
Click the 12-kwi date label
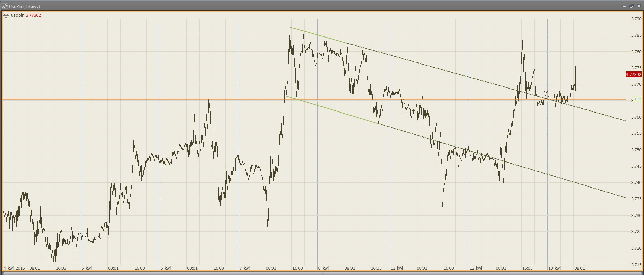point(476,268)
